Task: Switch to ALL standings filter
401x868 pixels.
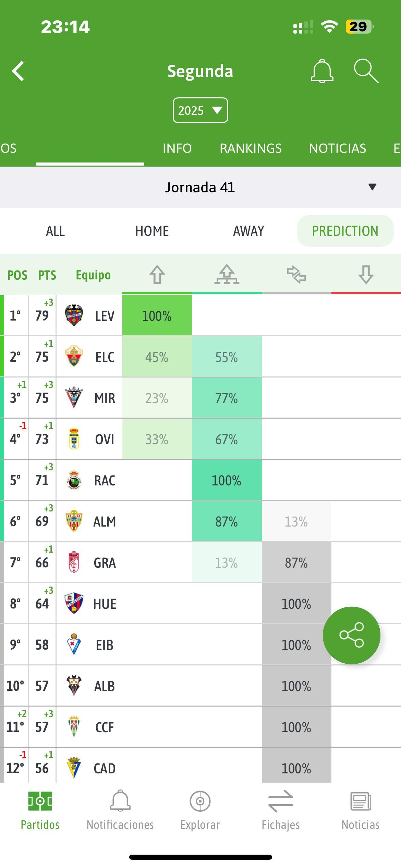Action: tap(55, 231)
